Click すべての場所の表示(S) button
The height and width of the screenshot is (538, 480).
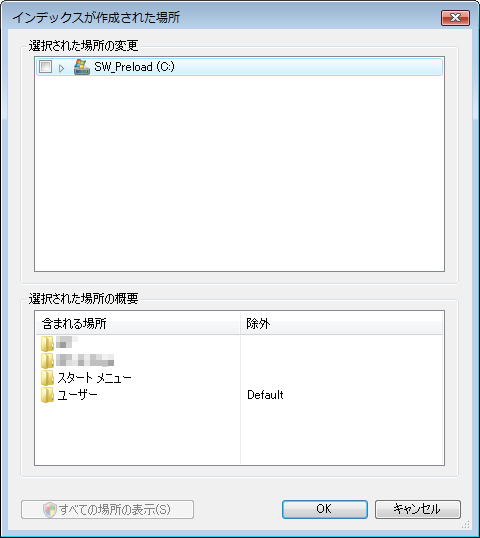(x=107, y=510)
